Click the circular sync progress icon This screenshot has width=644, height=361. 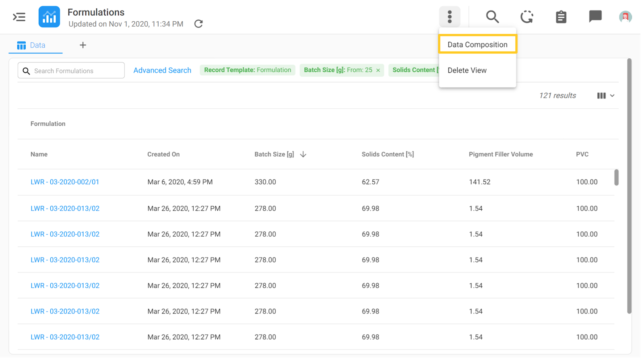[x=526, y=17]
